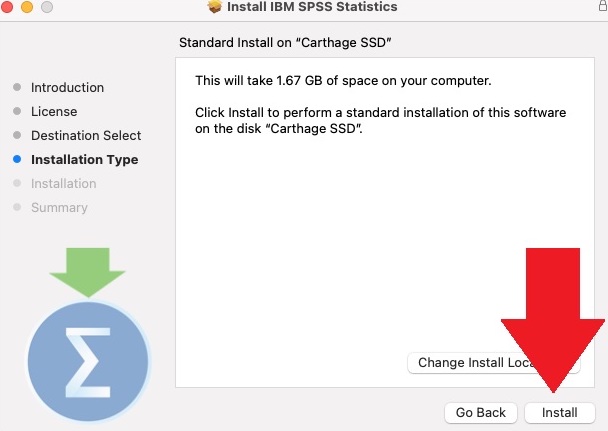This screenshot has width=608, height=431.
Task: Click the blue sigma SPSS logo
Action: tap(88, 358)
